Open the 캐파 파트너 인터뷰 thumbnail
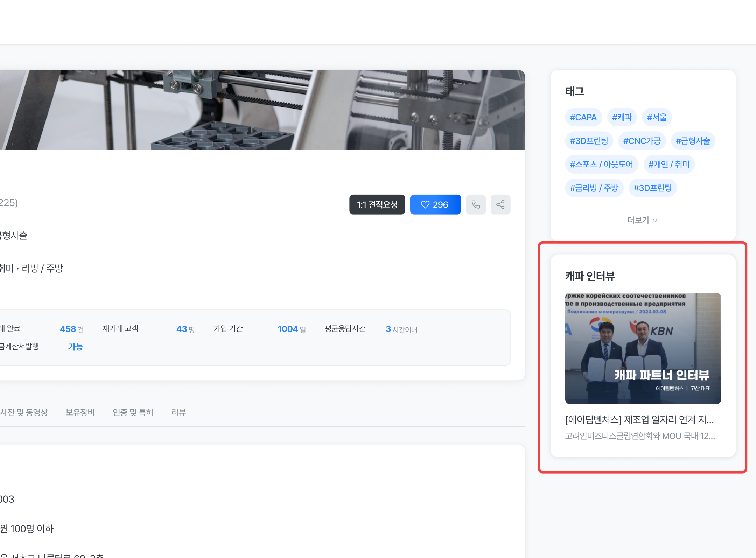The height and width of the screenshot is (558, 756). pyautogui.click(x=643, y=348)
